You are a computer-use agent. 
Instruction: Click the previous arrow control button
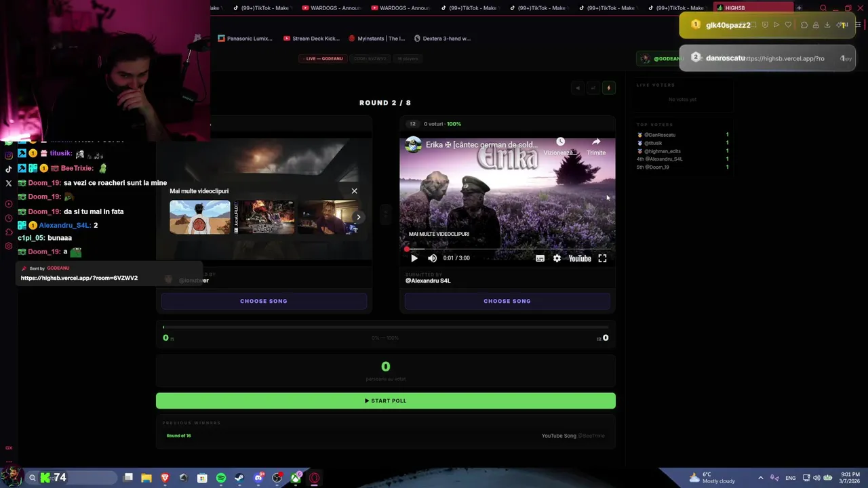tap(578, 87)
